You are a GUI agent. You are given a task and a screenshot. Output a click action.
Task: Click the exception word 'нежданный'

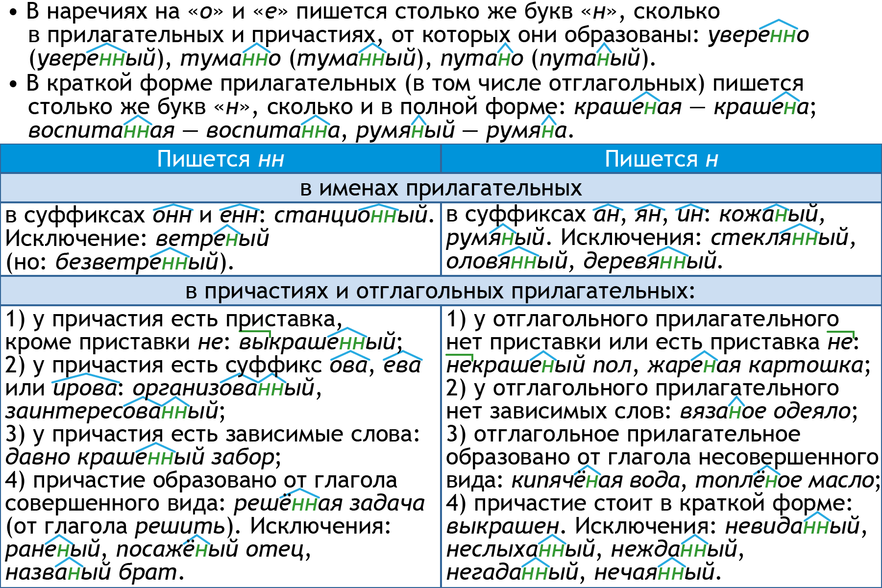(674, 549)
